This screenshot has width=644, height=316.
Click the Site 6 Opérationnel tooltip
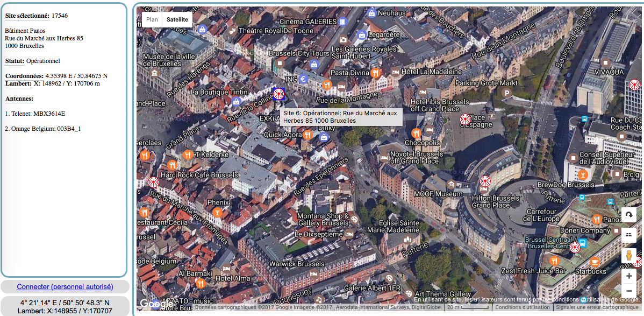[341, 117]
